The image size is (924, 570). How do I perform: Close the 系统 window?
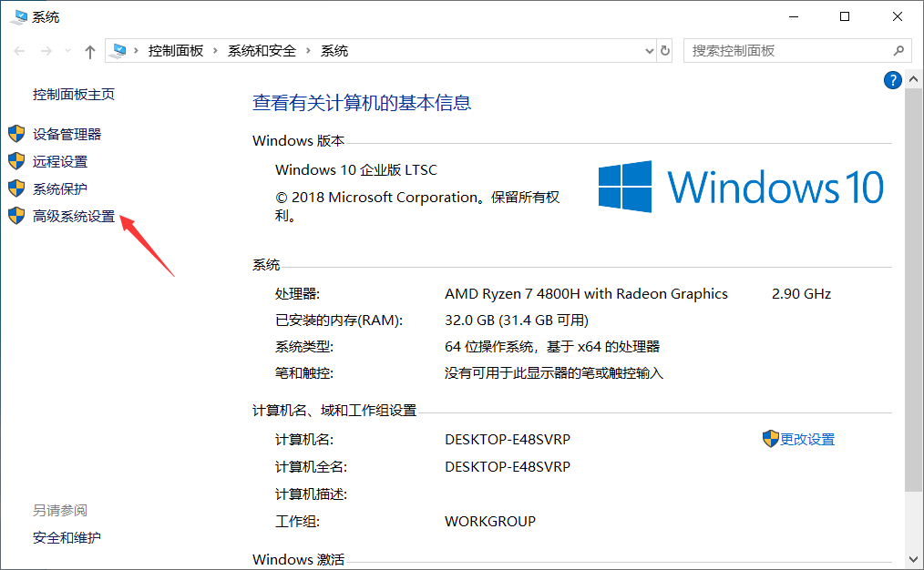[x=897, y=16]
